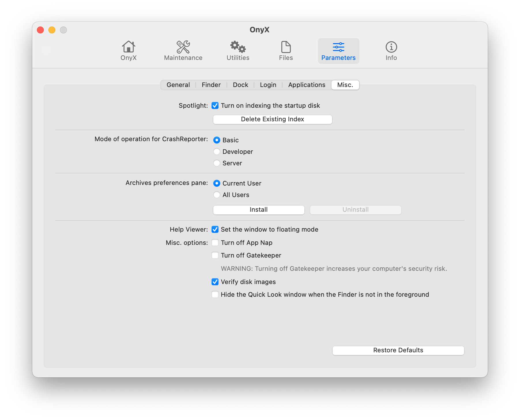This screenshot has width=520, height=420.
Task: Click Delete Existing Index button
Action: tap(272, 120)
